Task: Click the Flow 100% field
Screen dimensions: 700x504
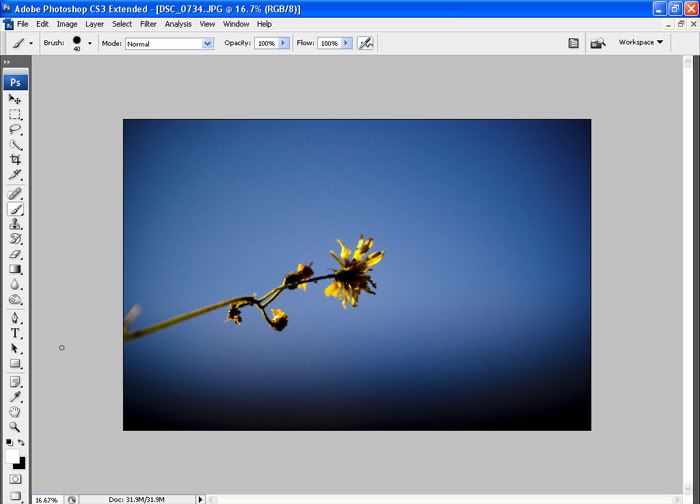Action: tap(329, 43)
